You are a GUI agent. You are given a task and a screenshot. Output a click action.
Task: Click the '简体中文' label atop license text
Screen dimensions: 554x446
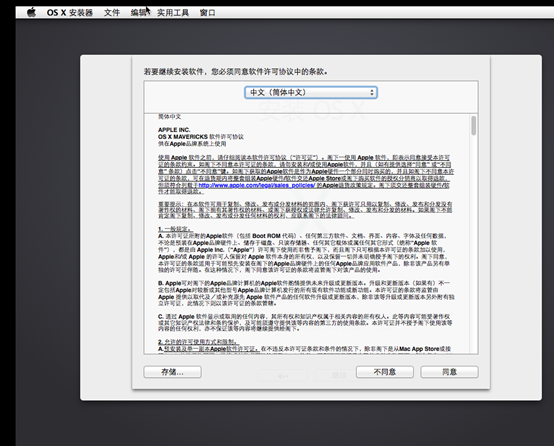point(169,116)
